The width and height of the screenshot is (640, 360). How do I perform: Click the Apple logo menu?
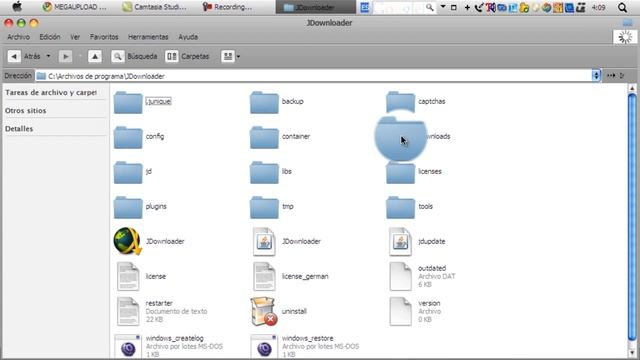17,7
